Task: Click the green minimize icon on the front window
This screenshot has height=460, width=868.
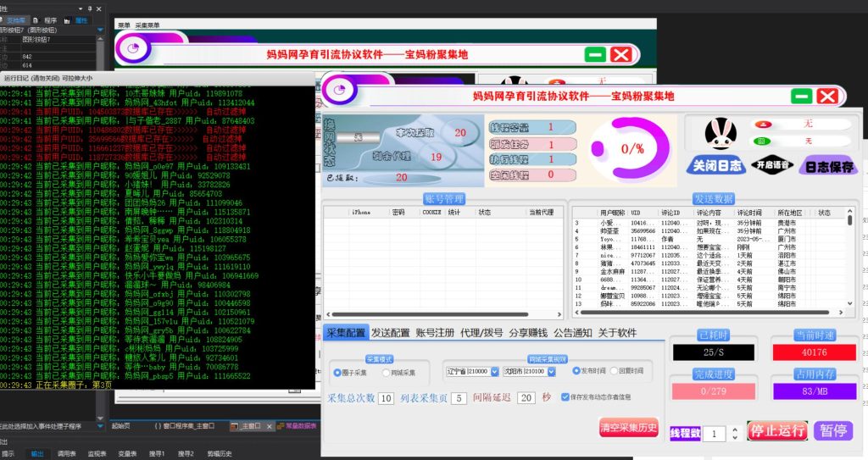Action: click(x=801, y=96)
